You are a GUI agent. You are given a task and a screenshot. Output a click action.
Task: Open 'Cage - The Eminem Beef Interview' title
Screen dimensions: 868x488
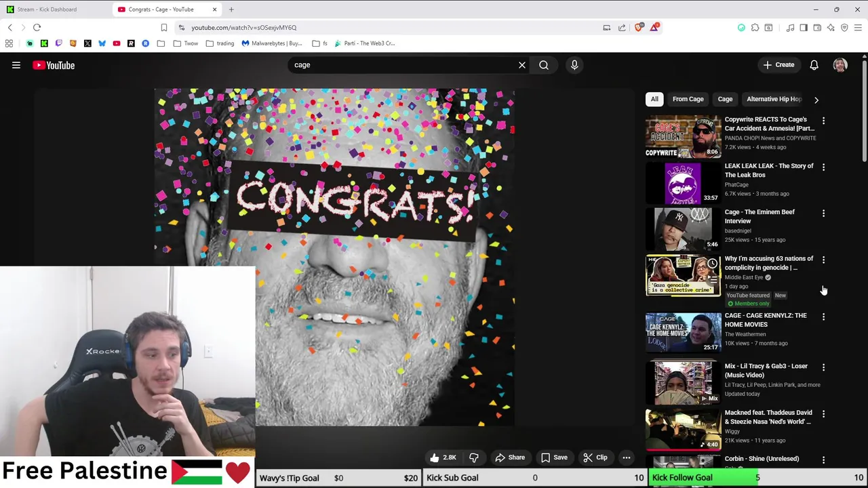coord(759,216)
